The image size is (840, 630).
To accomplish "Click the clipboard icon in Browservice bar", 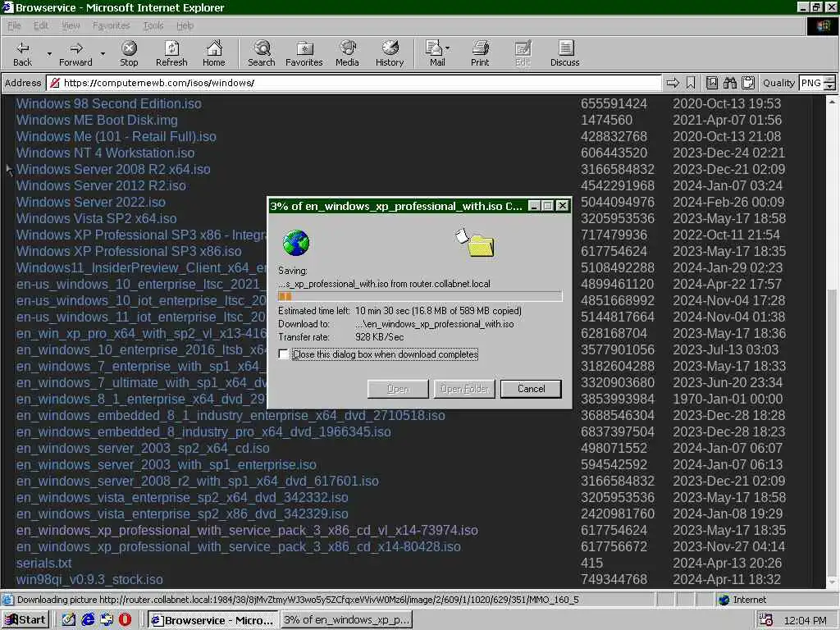I will [748, 83].
